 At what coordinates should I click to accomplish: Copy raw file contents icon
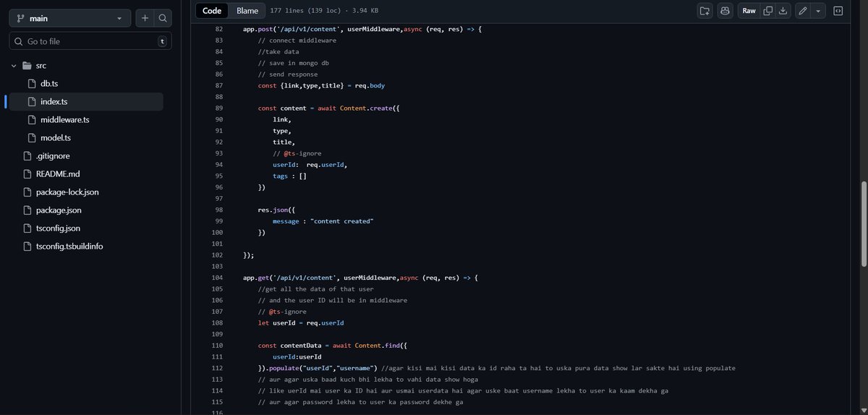[767, 11]
